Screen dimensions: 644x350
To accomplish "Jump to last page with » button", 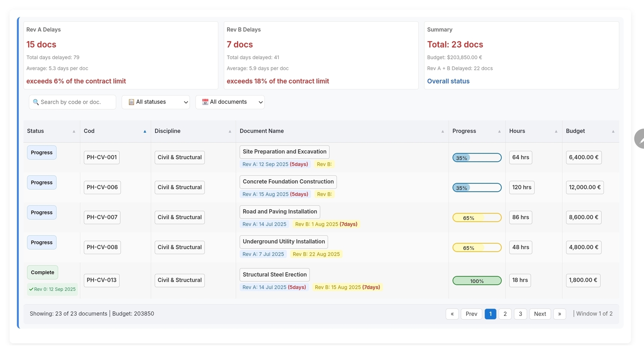I will [x=559, y=314].
